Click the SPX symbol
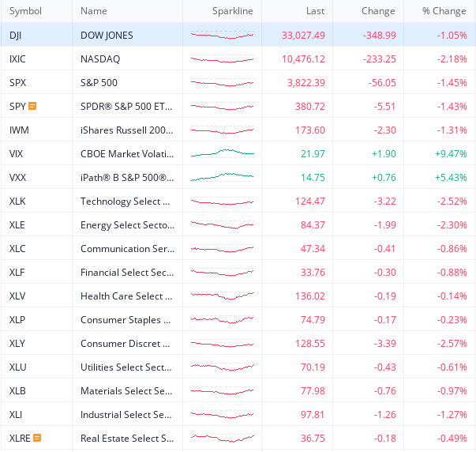This screenshot has width=476, height=452. (x=17, y=82)
